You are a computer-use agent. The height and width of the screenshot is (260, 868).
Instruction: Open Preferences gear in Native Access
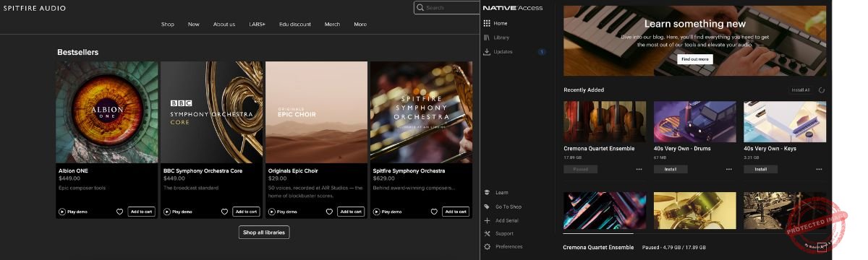[487, 247]
